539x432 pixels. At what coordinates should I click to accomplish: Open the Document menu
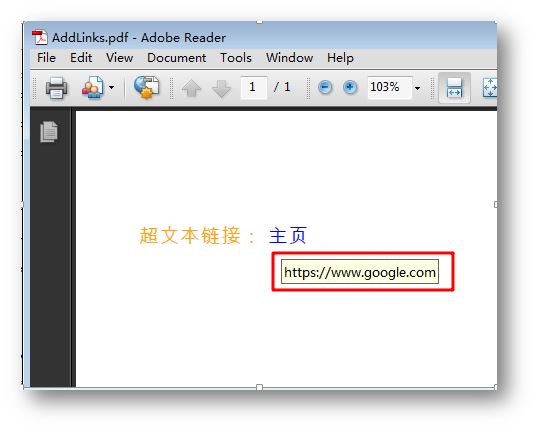pos(177,58)
